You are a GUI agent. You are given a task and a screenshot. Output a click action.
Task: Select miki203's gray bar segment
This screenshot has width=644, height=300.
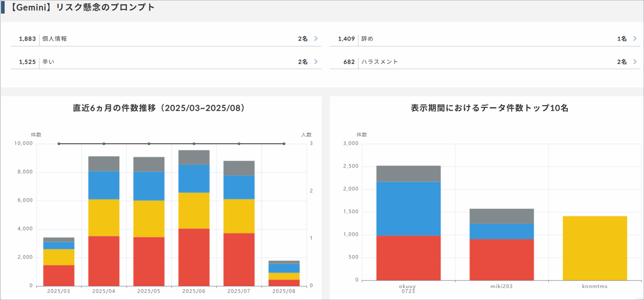(x=502, y=216)
